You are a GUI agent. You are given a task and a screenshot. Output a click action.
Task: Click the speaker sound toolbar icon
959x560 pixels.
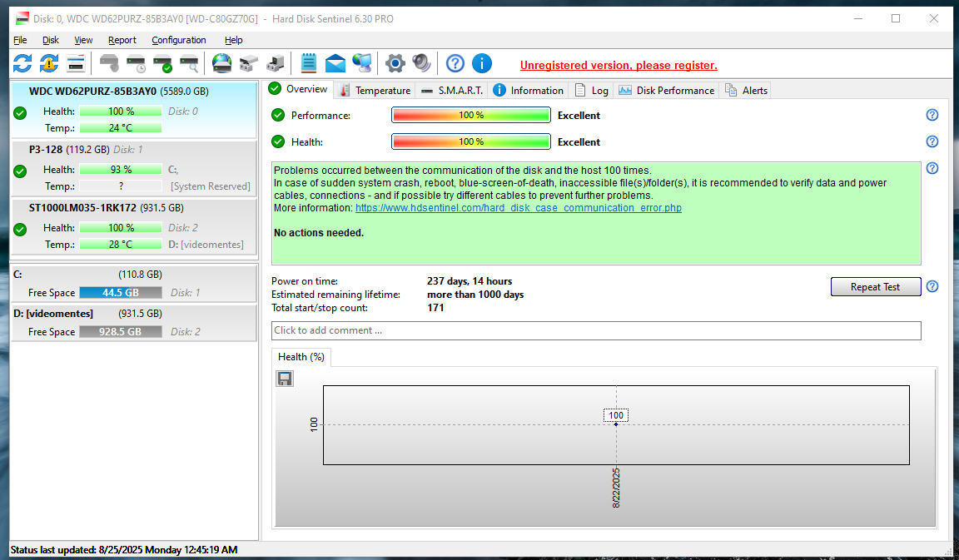[x=422, y=63]
